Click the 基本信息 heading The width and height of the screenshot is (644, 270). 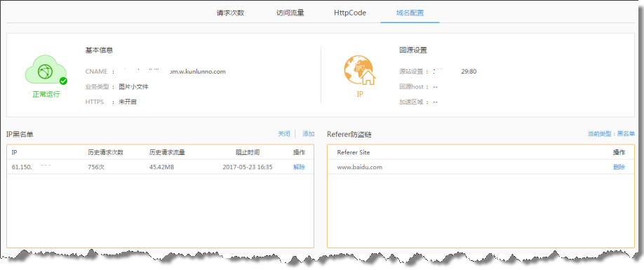click(x=99, y=50)
